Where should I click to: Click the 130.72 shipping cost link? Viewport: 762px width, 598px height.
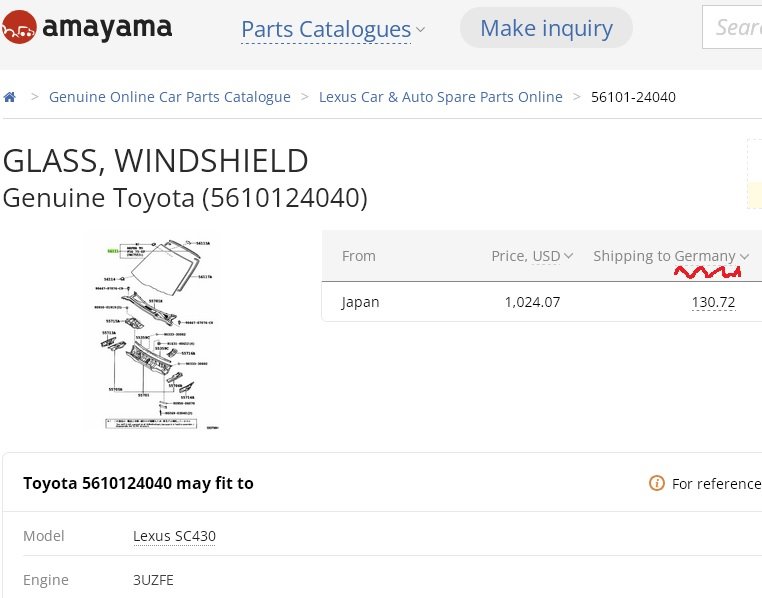pos(713,302)
